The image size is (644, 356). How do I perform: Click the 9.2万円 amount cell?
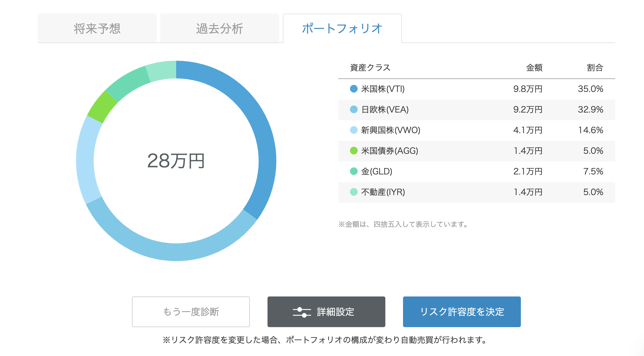[528, 109]
